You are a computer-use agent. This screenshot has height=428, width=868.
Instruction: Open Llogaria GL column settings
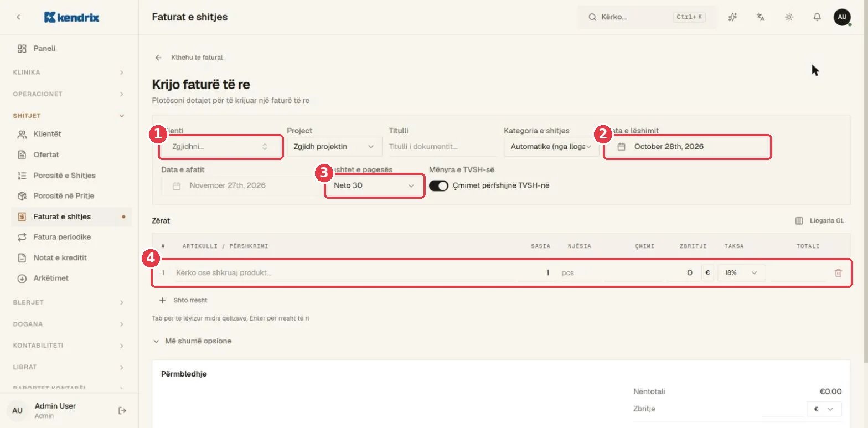819,221
